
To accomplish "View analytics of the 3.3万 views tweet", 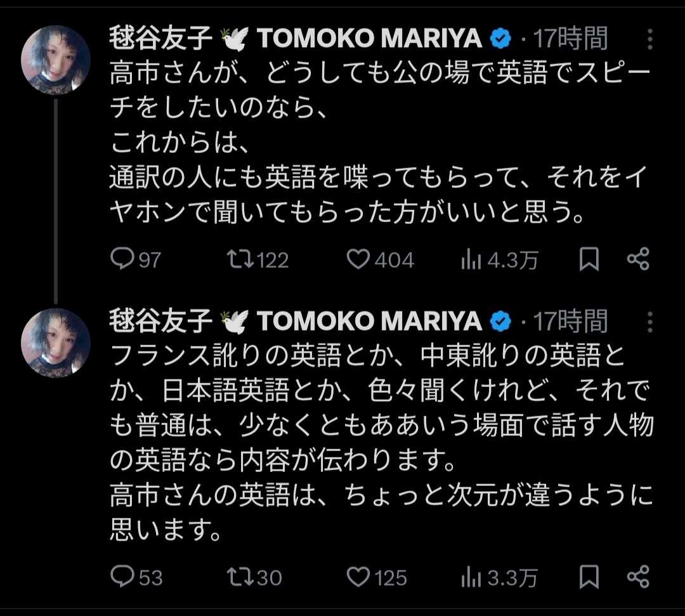I will tap(471, 577).
